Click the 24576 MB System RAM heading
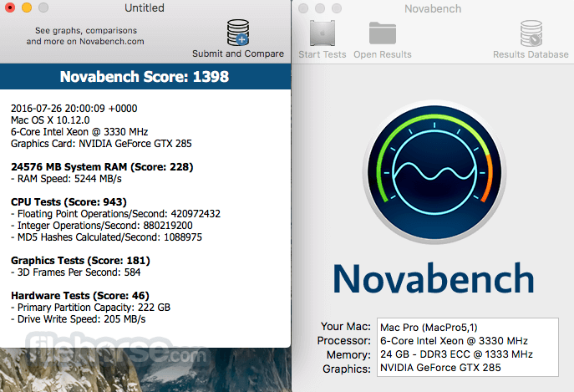574x392 pixels. tap(102, 167)
